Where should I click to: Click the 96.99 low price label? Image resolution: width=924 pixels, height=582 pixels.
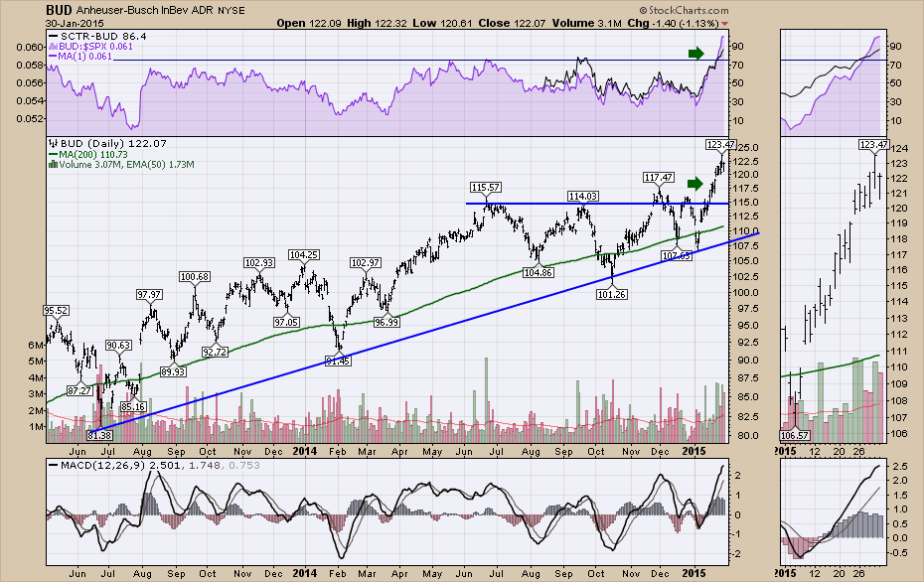tap(385, 322)
